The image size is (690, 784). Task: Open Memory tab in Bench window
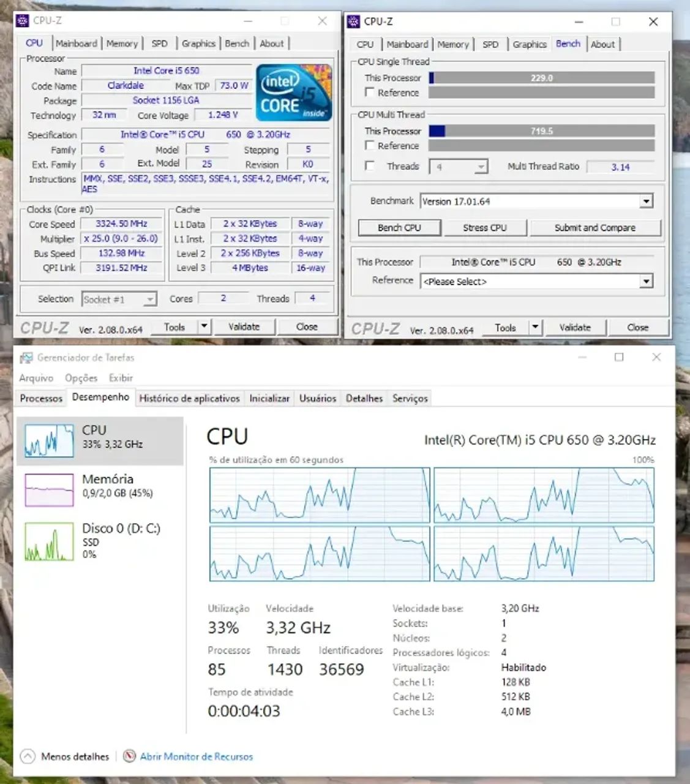point(453,44)
